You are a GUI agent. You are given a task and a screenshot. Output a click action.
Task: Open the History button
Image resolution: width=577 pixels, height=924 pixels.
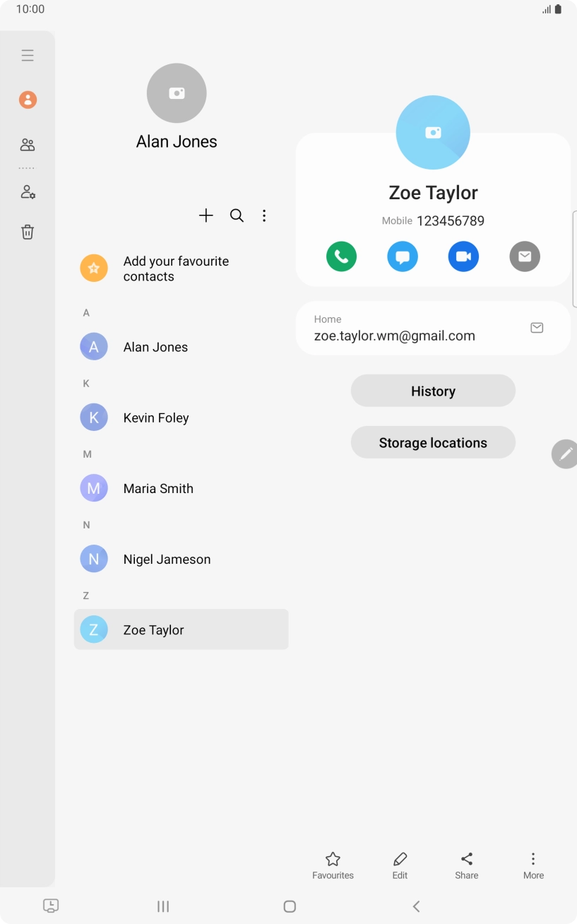tap(433, 391)
